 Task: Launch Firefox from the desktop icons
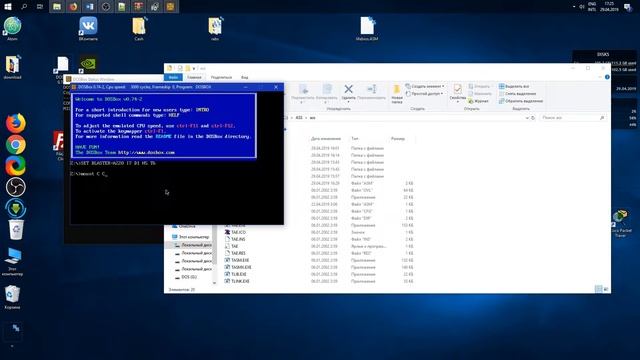tap(16, 123)
